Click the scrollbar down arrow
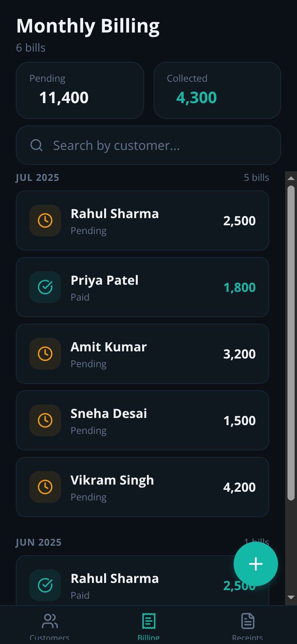Screen dimensions: 297x644 pos(291,597)
